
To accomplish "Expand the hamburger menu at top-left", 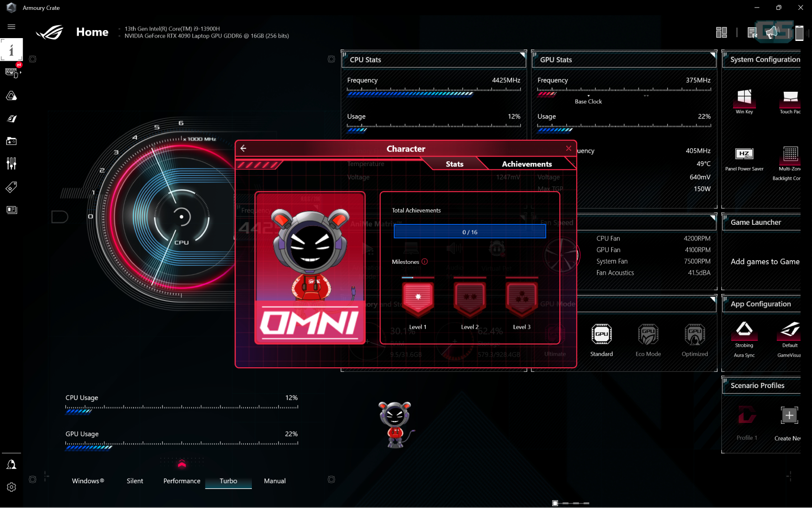I will point(11,27).
